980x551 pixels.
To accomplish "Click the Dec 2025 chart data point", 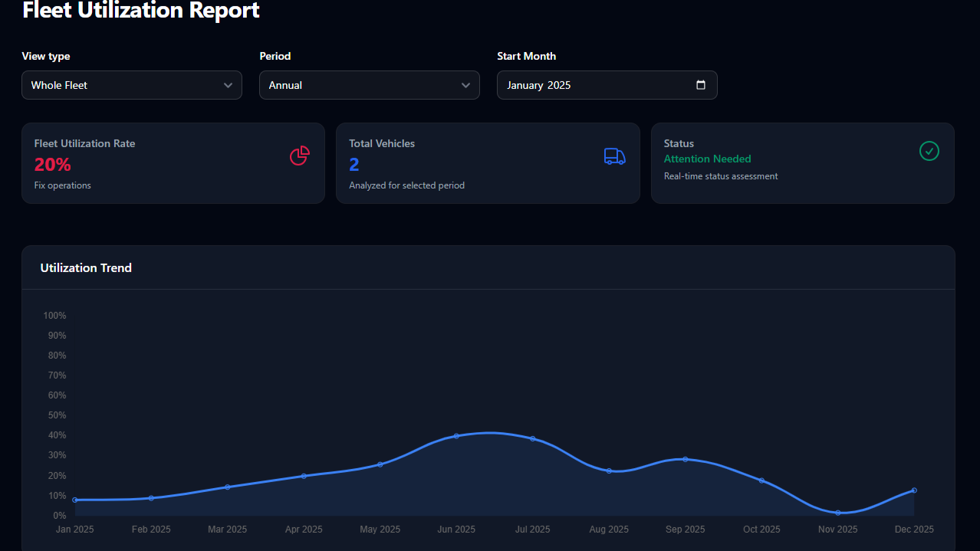I will [x=914, y=490].
